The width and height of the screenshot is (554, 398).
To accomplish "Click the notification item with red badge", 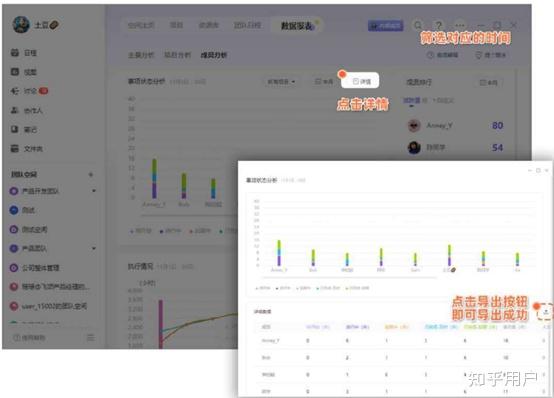I will 30,91.
